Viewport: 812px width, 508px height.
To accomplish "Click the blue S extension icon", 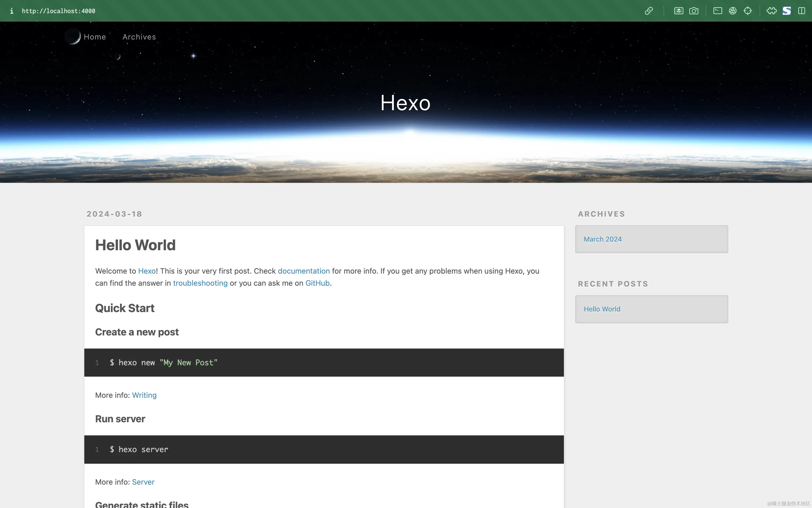I will click(x=786, y=11).
